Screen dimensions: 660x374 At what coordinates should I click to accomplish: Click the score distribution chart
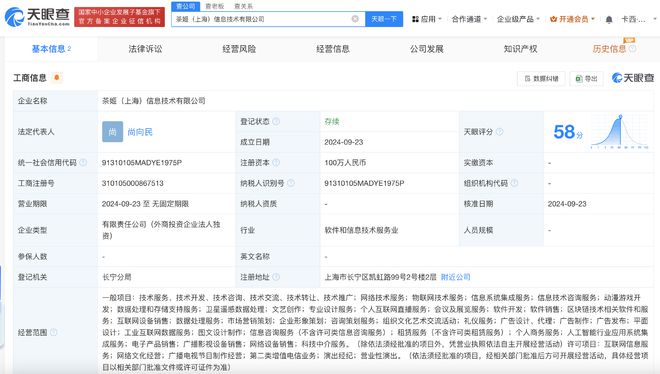tap(620, 132)
